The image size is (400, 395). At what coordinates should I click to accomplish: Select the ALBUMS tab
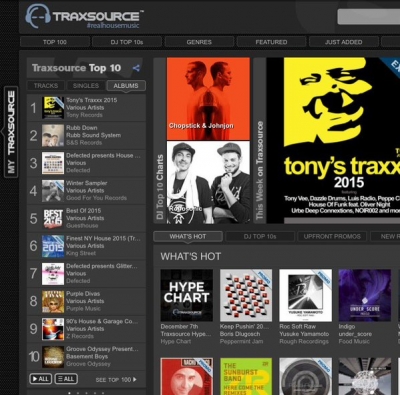(126, 86)
